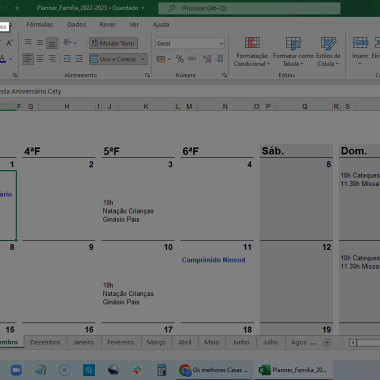Toggle Moldar Texto wrap text

(113, 43)
